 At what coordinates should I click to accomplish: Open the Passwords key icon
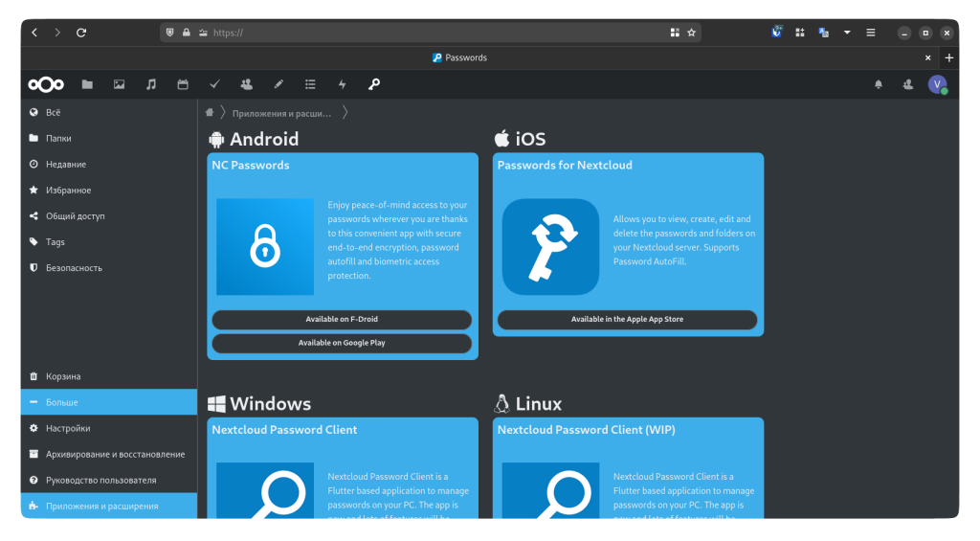pos(374,84)
